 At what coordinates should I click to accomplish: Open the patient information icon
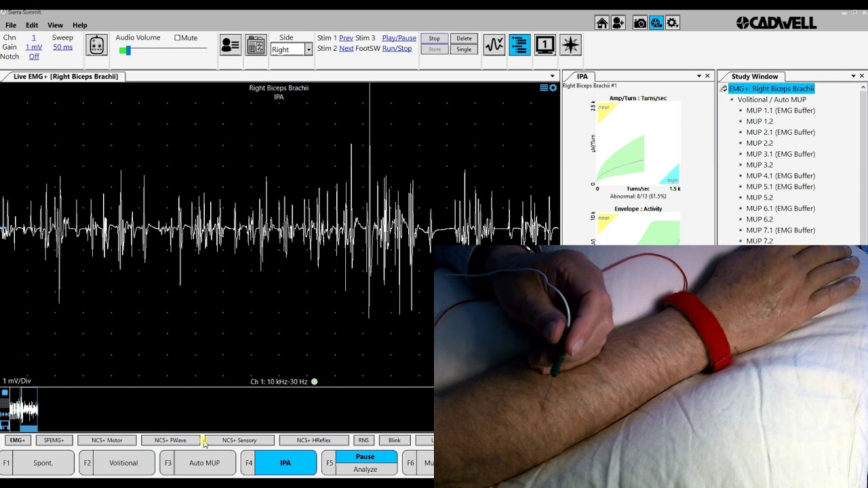tap(230, 45)
